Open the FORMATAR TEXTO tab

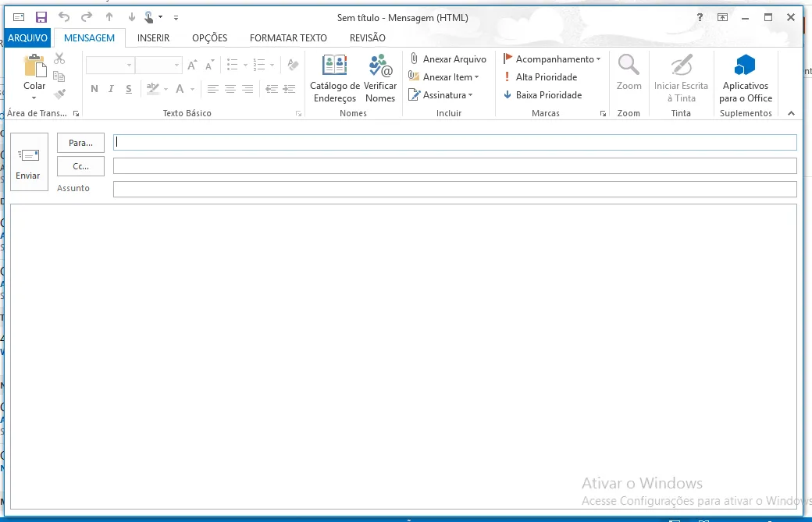288,37
